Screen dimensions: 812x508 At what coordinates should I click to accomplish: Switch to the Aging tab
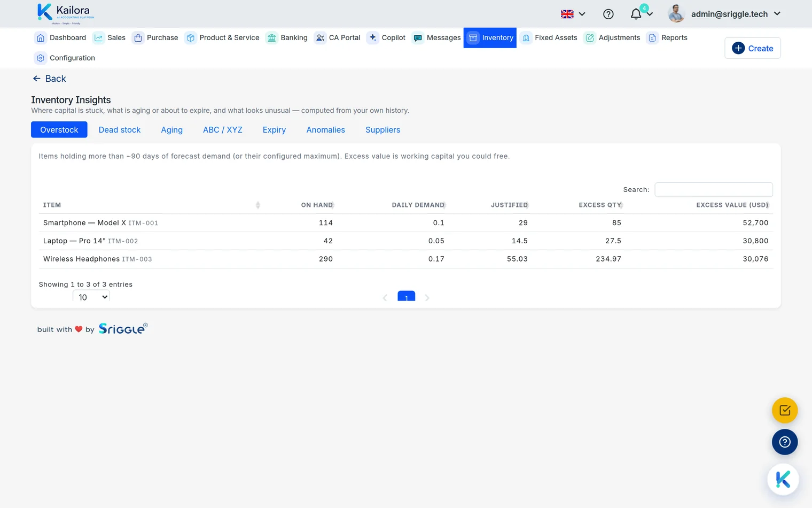click(172, 130)
